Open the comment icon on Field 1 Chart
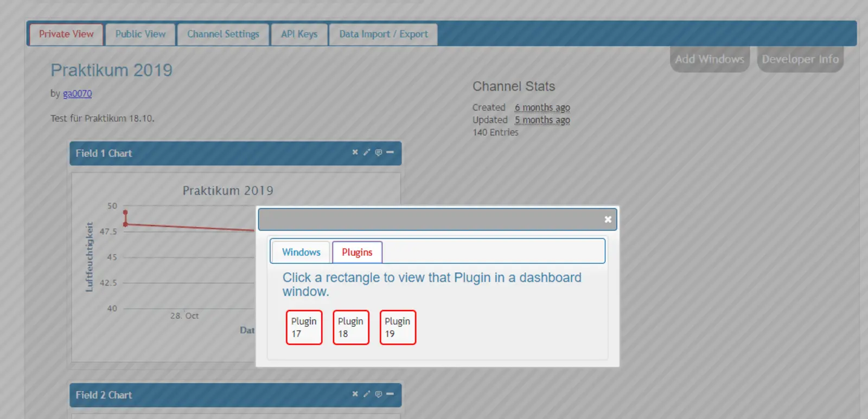Viewport: 868px width, 419px height. pyautogui.click(x=379, y=152)
